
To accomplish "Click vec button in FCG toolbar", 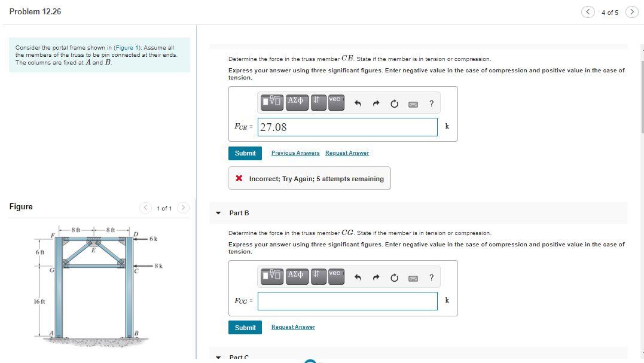I will click(x=337, y=276).
